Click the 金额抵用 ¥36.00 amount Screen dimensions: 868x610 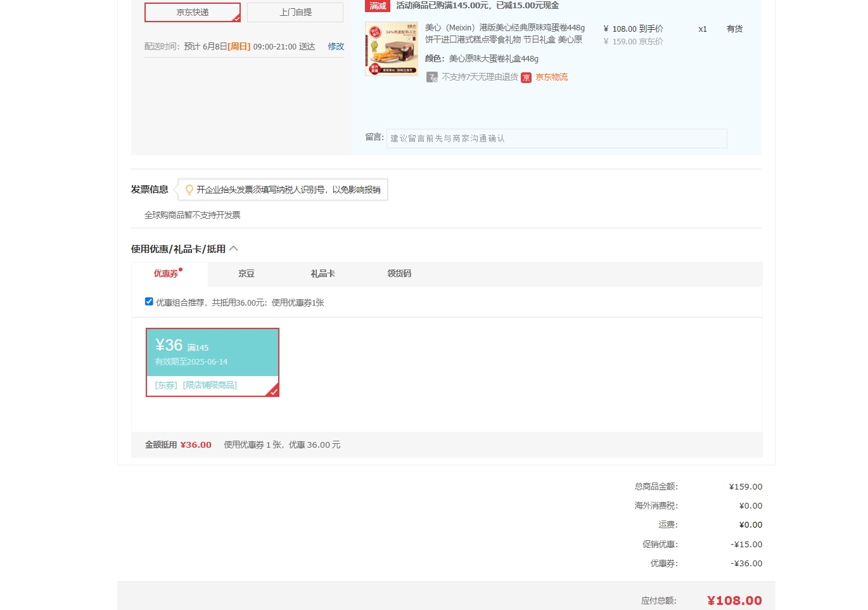[x=196, y=445]
